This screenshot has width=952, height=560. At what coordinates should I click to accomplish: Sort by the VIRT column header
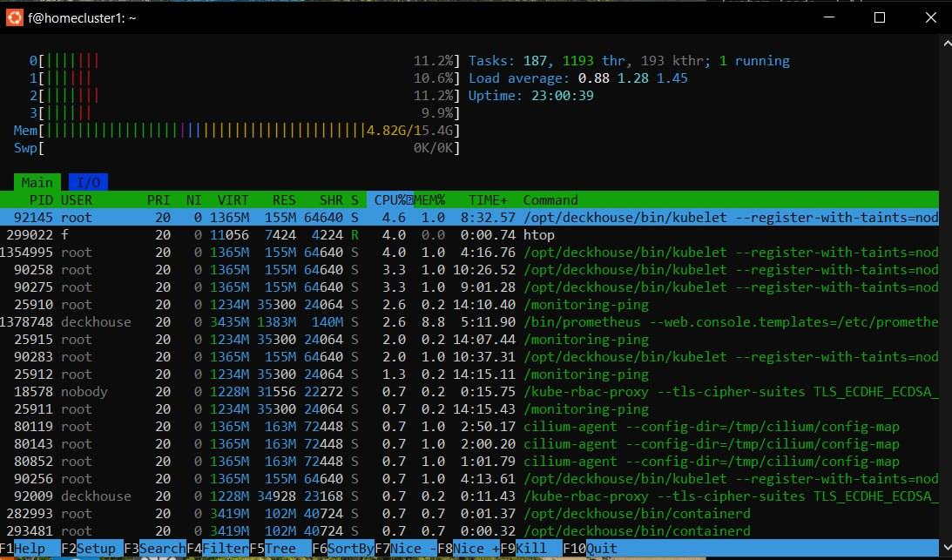pyautogui.click(x=233, y=199)
